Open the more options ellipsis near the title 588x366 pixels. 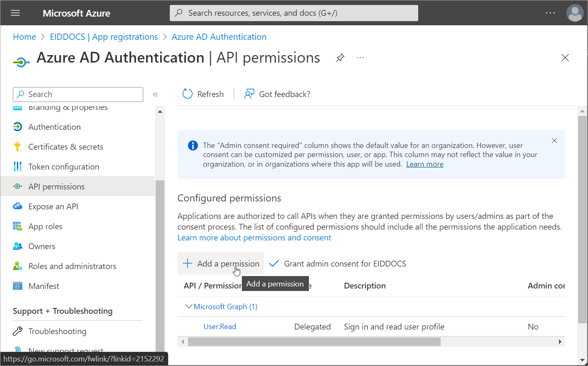(360, 58)
